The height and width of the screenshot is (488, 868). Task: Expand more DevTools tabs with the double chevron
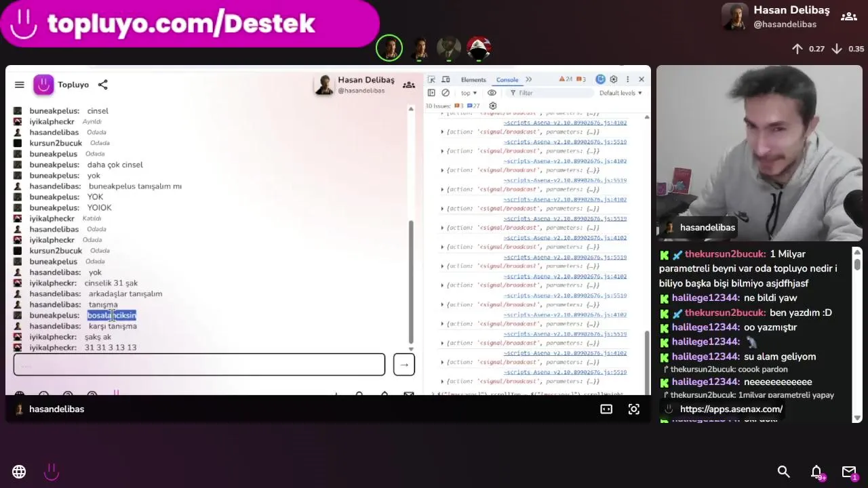[528, 79]
